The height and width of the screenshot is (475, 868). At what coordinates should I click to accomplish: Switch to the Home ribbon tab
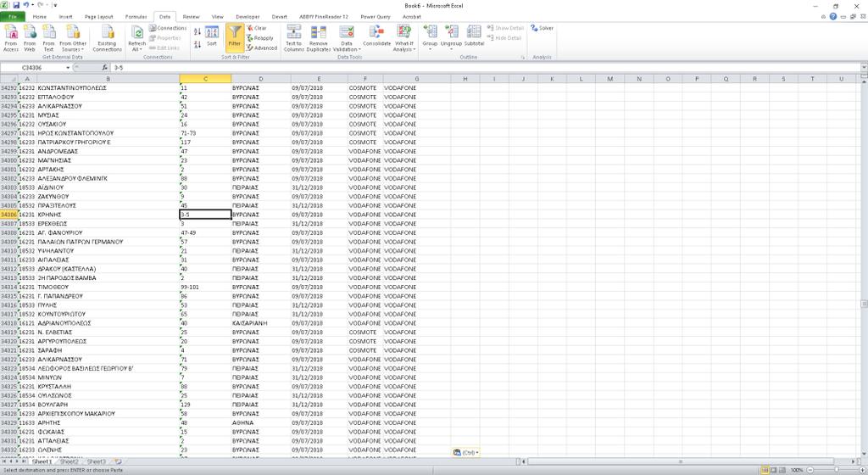[x=39, y=17]
